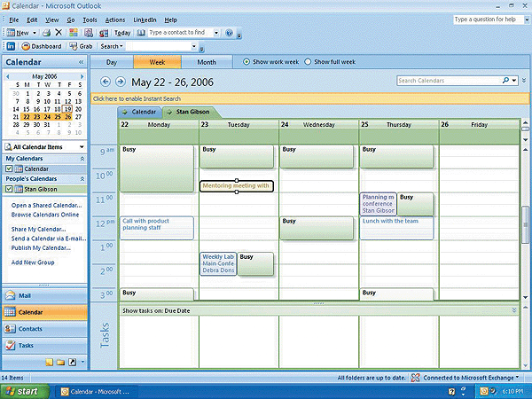The image size is (532, 399).
Task: Collapse the My Calendars section
Action: pyautogui.click(x=82, y=159)
